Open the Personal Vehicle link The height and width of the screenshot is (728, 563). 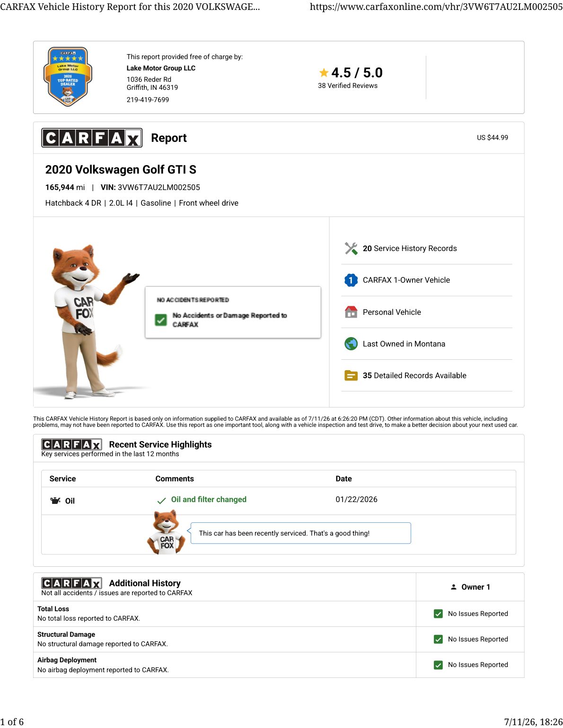point(392,312)
